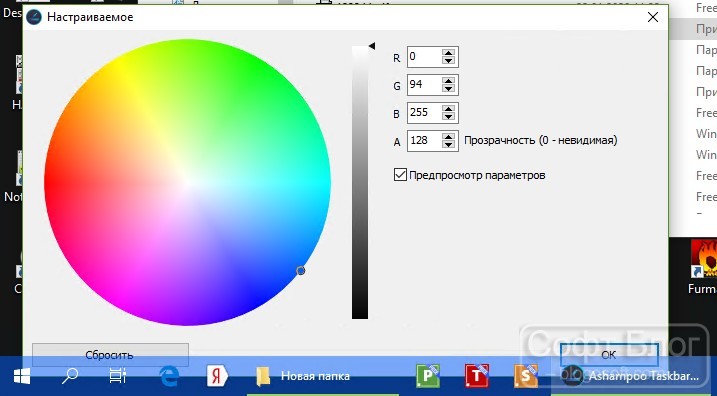Increase R value with up arrow
Screen dimensions: 717x396
449,53
